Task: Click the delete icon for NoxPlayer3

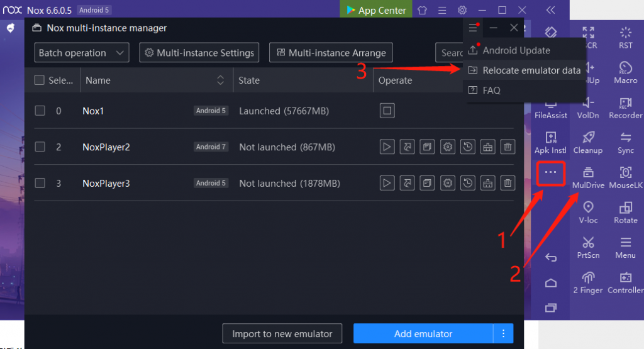Action: pos(508,184)
